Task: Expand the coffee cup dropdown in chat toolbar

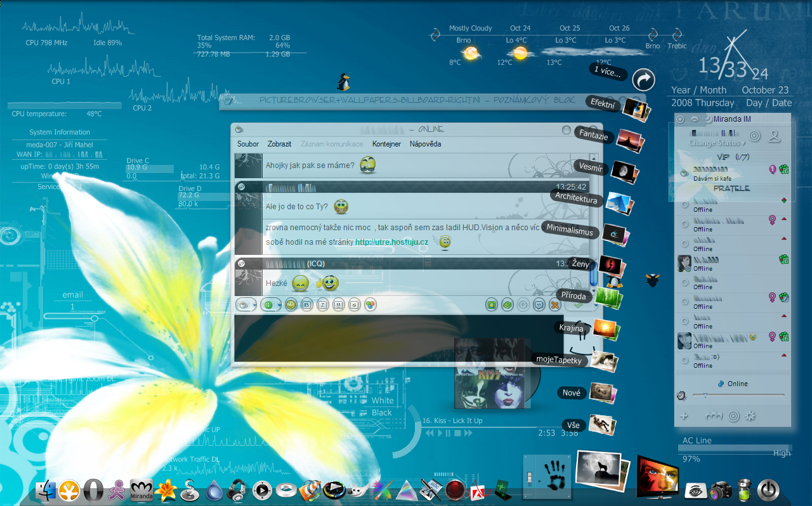Action: point(254,306)
